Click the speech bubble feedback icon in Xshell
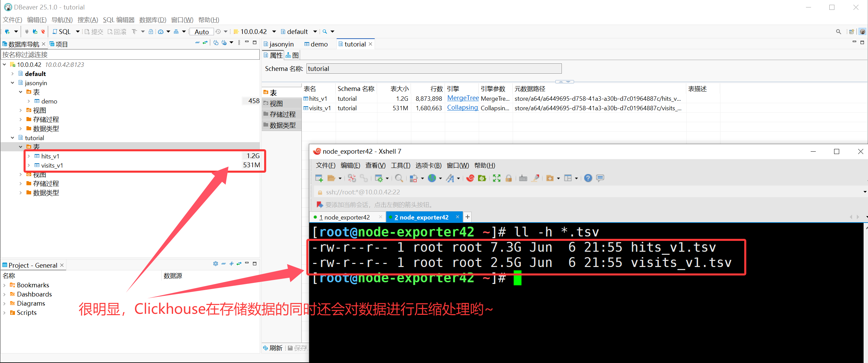The width and height of the screenshot is (868, 363). pyautogui.click(x=600, y=178)
